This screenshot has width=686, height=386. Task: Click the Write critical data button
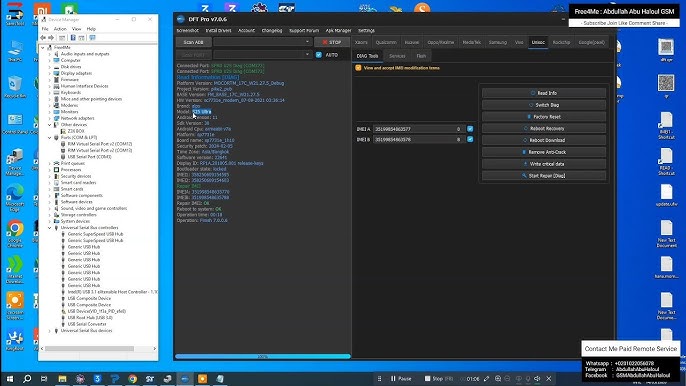click(x=544, y=164)
